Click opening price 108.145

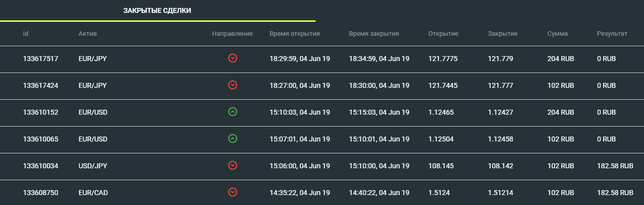tap(441, 165)
